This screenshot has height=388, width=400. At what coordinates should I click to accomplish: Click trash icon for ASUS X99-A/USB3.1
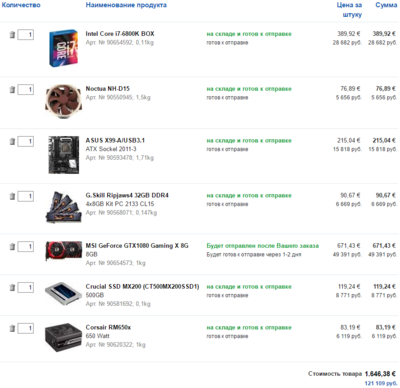(12, 141)
